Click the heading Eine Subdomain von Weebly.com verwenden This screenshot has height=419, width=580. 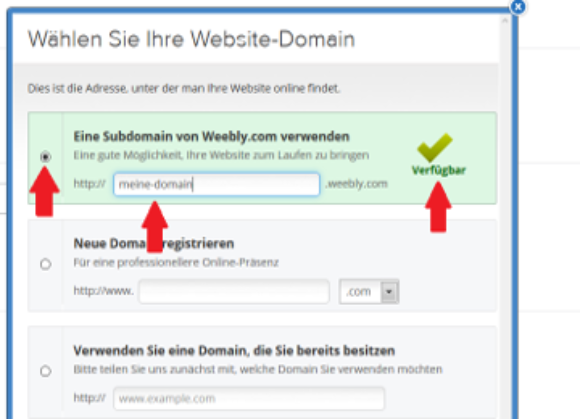pos(211,136)
